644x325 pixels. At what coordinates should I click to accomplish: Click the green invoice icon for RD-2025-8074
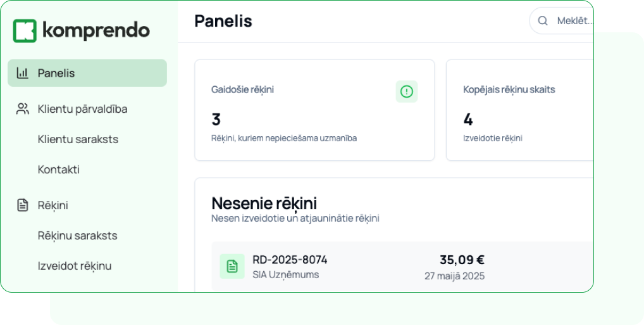coord(232,266)
